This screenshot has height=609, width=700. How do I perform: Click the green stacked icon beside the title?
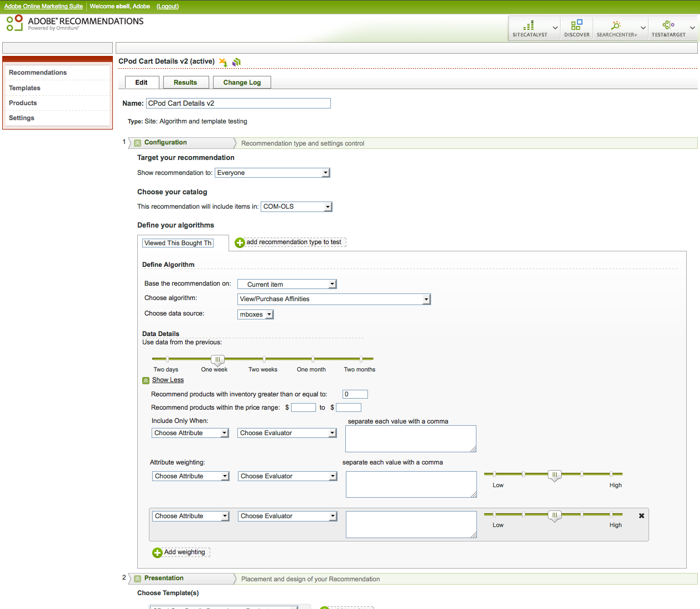pos(236,62)
